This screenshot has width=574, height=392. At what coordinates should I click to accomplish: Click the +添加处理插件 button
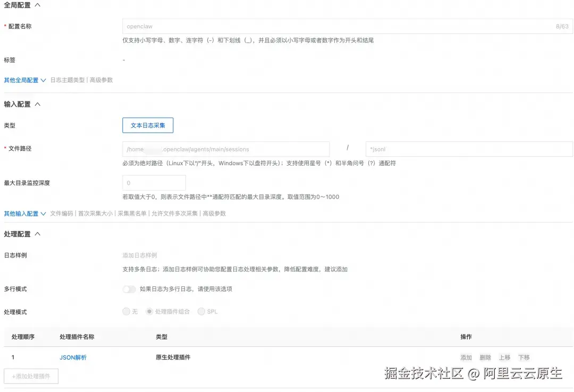point(30,376)
